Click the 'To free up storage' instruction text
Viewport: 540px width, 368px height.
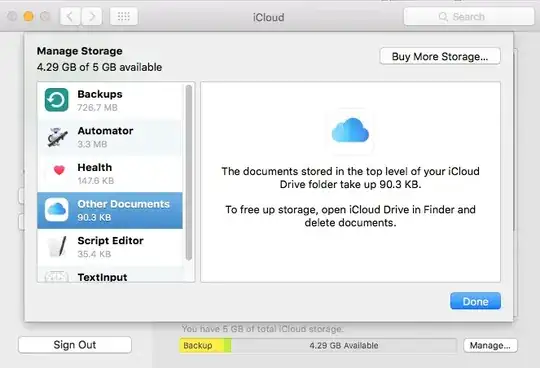point(350,216)
